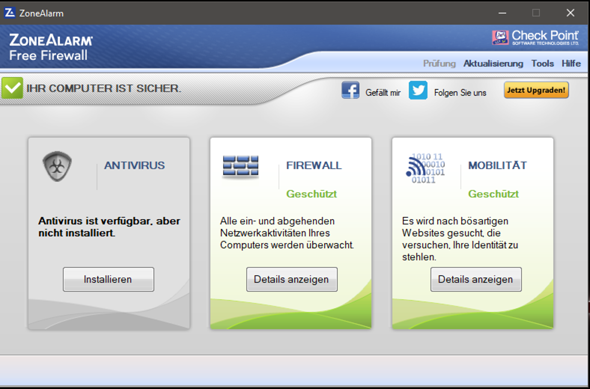Click the green checkmark status icon
The height and width of the screenshot is (389, 590).
click(12, 88)
